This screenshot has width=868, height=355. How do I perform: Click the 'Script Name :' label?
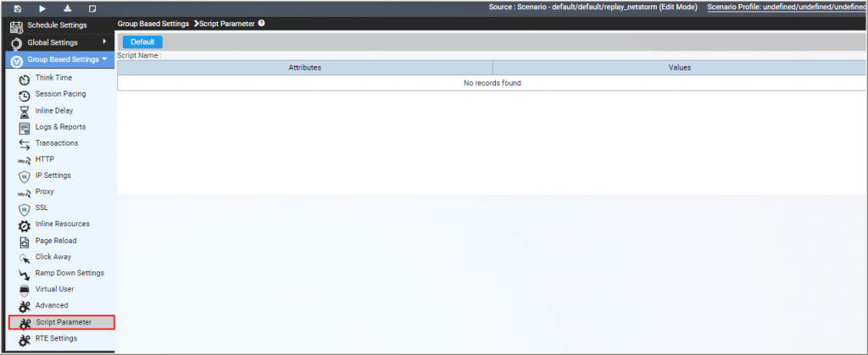(140, 56)
